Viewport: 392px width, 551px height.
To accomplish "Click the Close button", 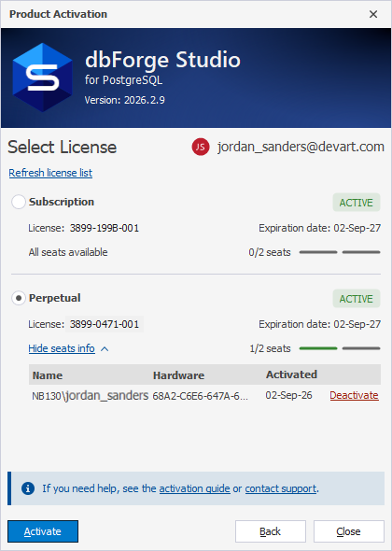I will pos(349,531).
